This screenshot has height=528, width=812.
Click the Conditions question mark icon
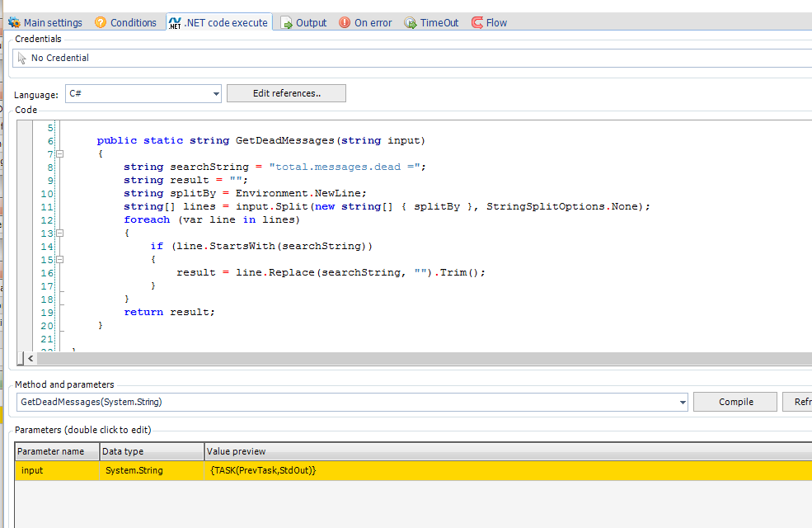click(101, 23)
